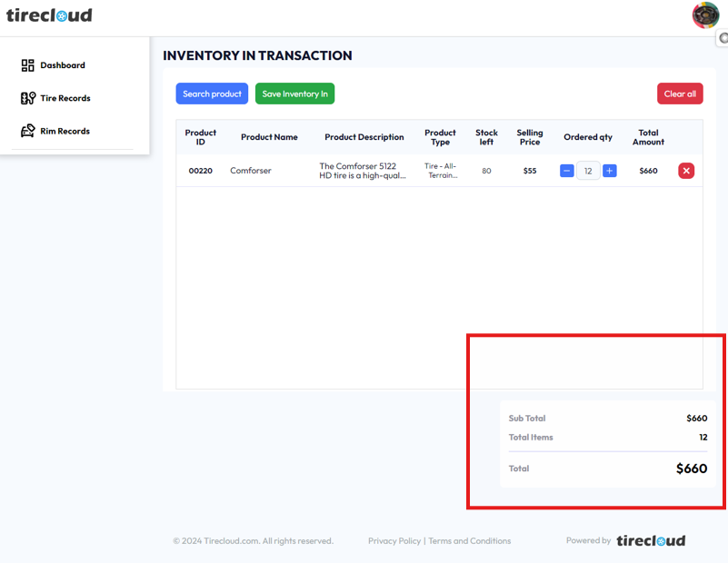Navigate to Rim Records
Screen dimensions: 728x563
click(65, 131)
